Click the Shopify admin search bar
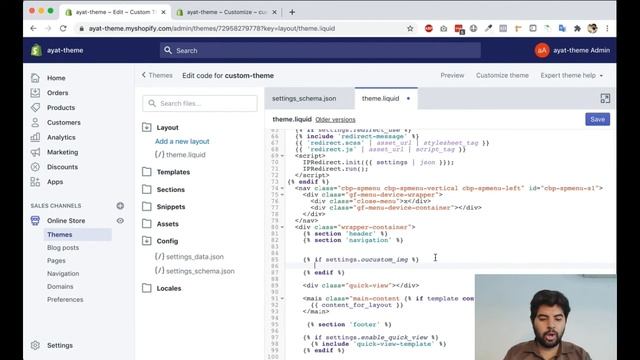 pos(320,50)
